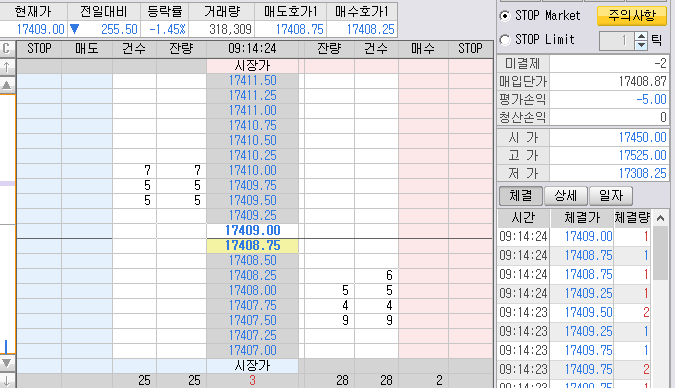Viewport: 675px width, 388px height.
Task: Jump to top with the up-arrow icon
Action: coord(7,67)
